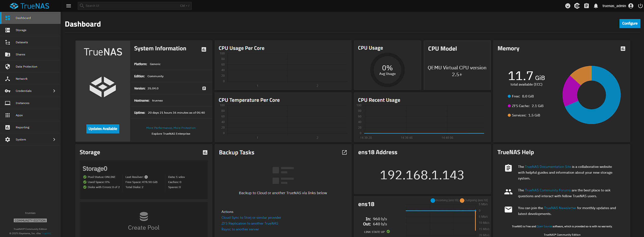Click the Instances monitor icon
Image resolution: width=644 pixels, height=237 pixels.
(8, 103)
